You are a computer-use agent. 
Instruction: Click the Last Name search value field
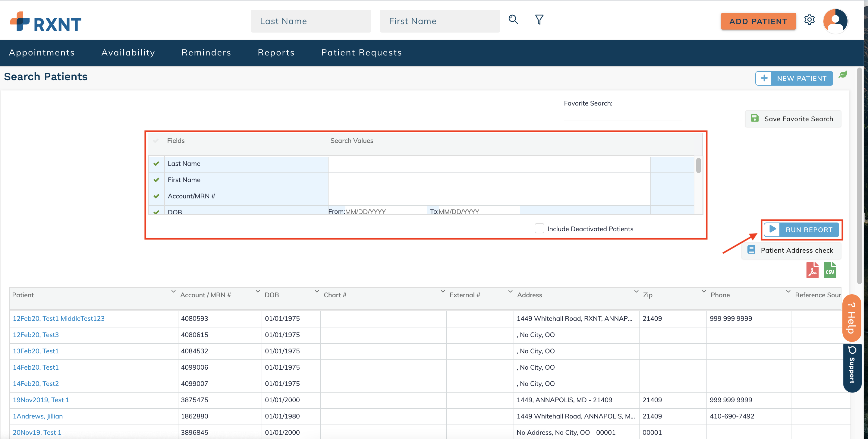[489, 164]
